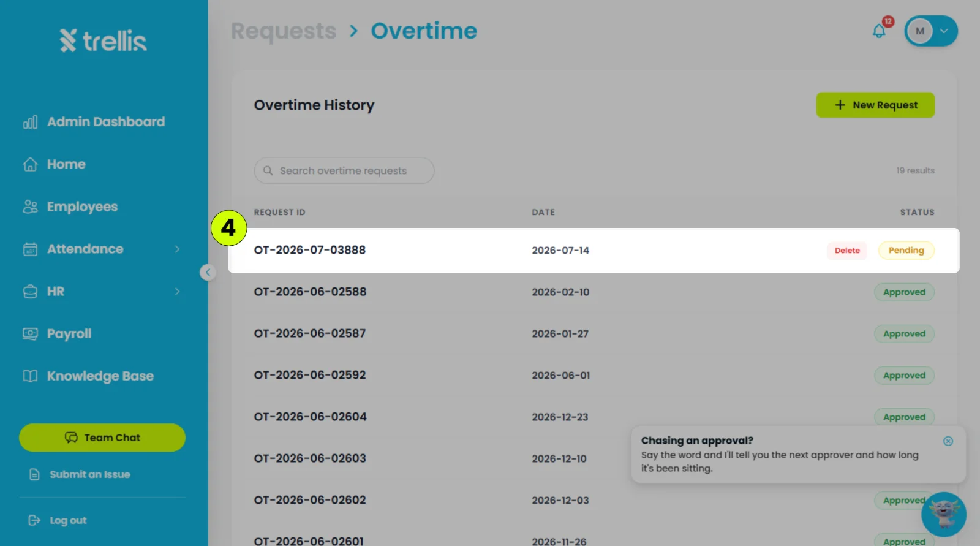The height and width of the screenshot is (546, 980).
Task: Click Pending status of OT-2026-07-03888
Action: tap(907, 251)
